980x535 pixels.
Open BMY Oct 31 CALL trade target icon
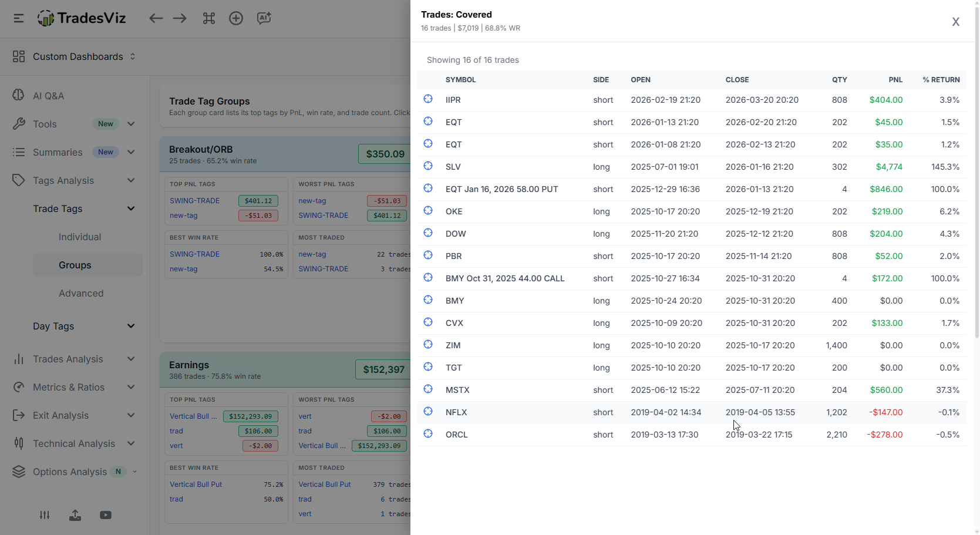tap(428, 278)
